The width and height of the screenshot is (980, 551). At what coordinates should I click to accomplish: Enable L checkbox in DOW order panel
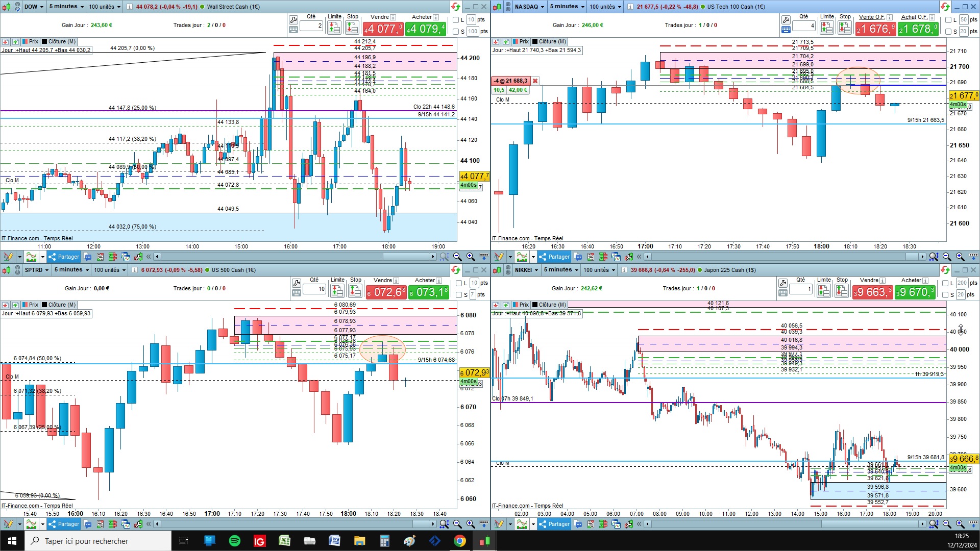456,20
